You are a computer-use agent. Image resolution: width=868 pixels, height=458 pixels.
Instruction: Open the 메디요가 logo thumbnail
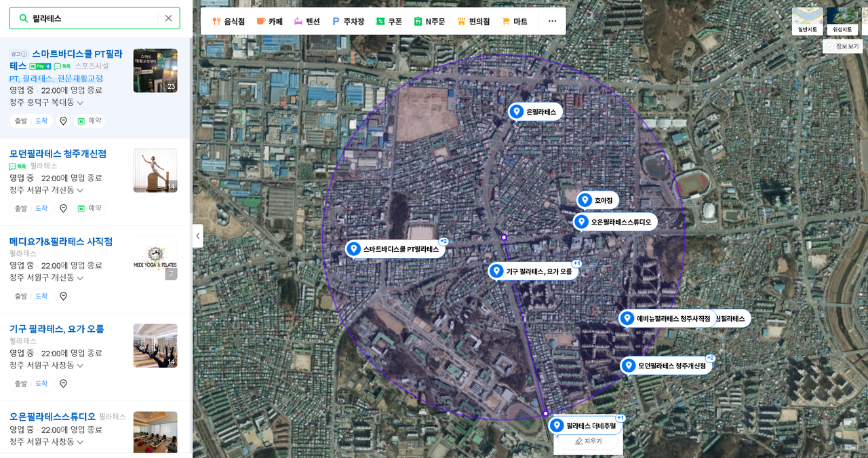tap(155, 258)
